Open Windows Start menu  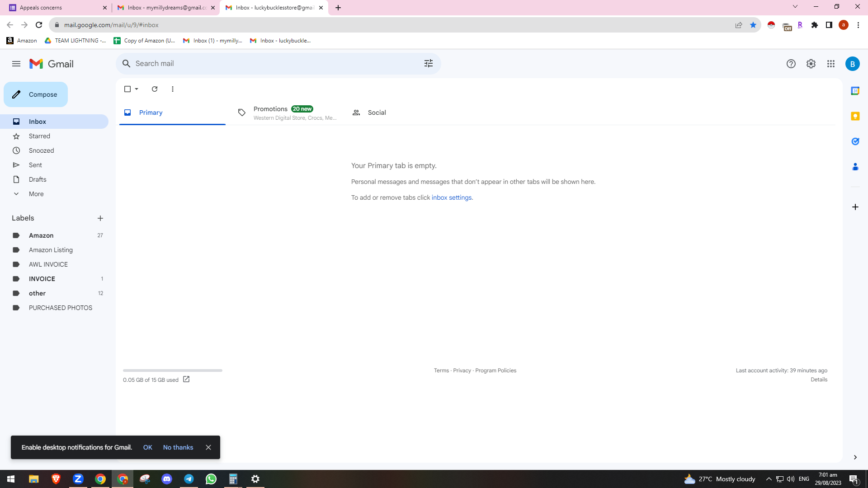(x=11, y=479)
